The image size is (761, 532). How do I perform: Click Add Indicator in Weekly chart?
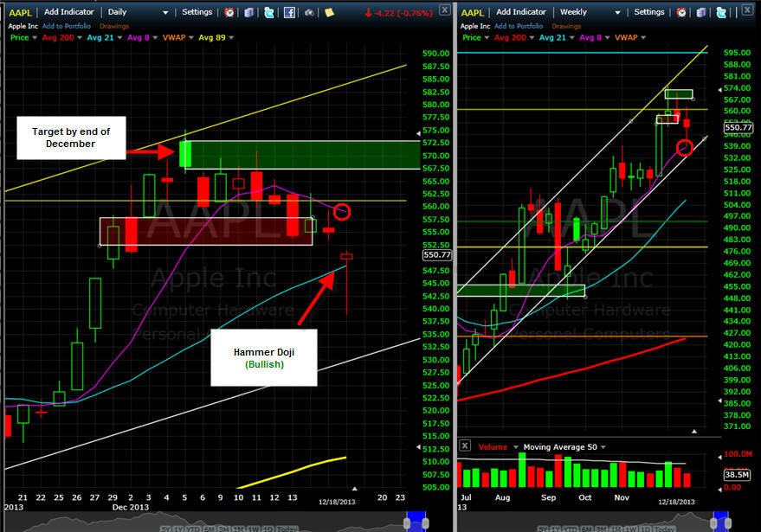point(521,12)
